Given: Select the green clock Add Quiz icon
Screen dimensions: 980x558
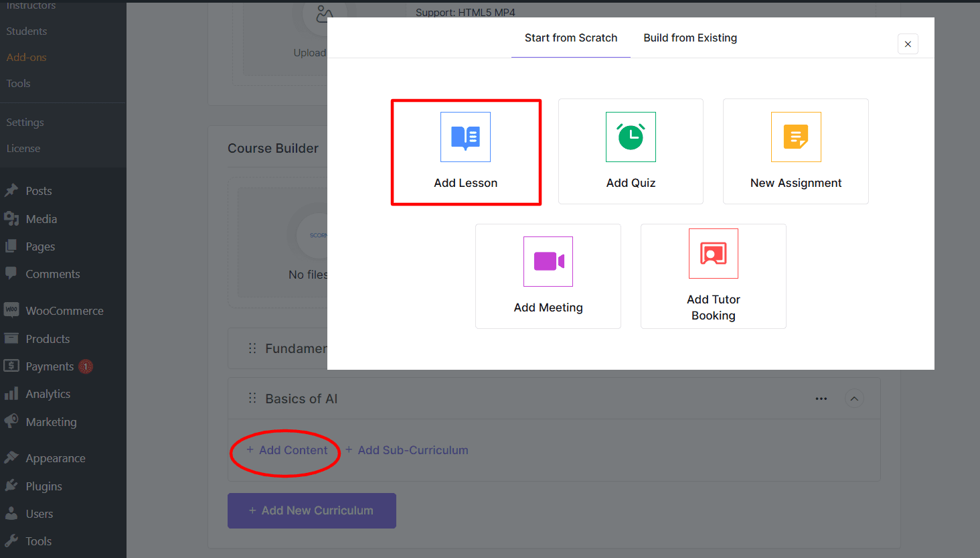Looking at the screenshot, I should coord(631,137).
